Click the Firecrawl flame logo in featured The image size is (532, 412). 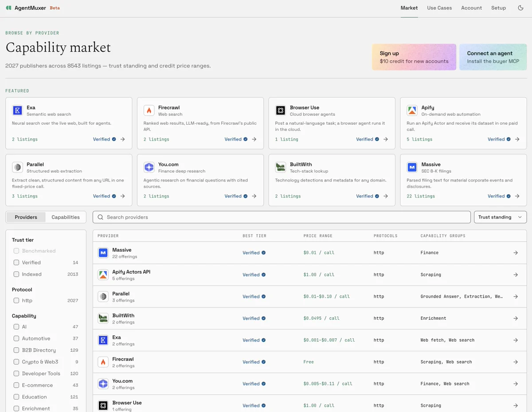click(149, 110)
